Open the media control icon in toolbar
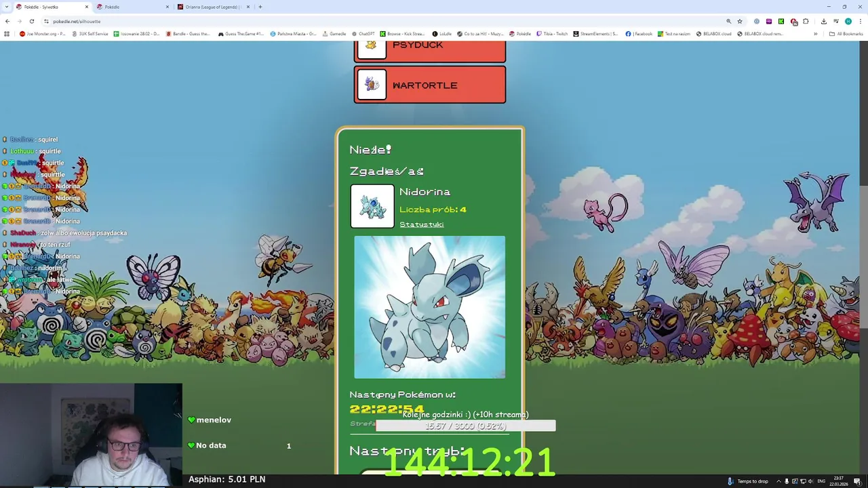The width and height of the screenshot is (868, 488). (836, 21)
